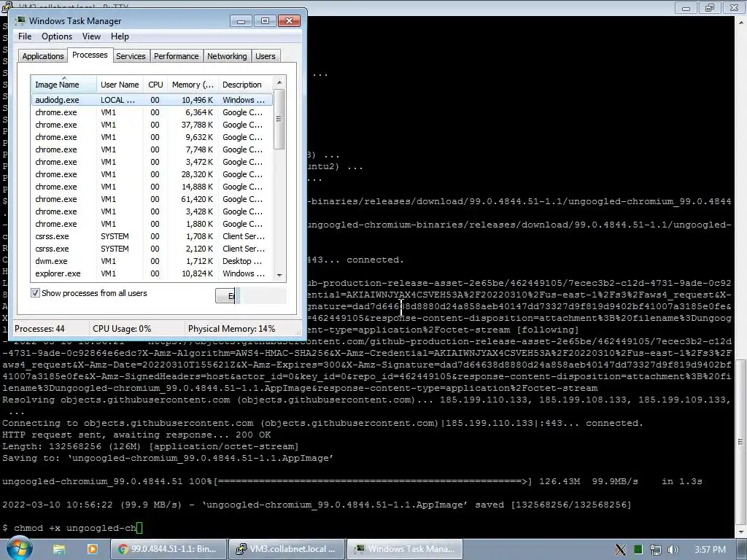Close the Windows Task Manager window

coord(289,21)
